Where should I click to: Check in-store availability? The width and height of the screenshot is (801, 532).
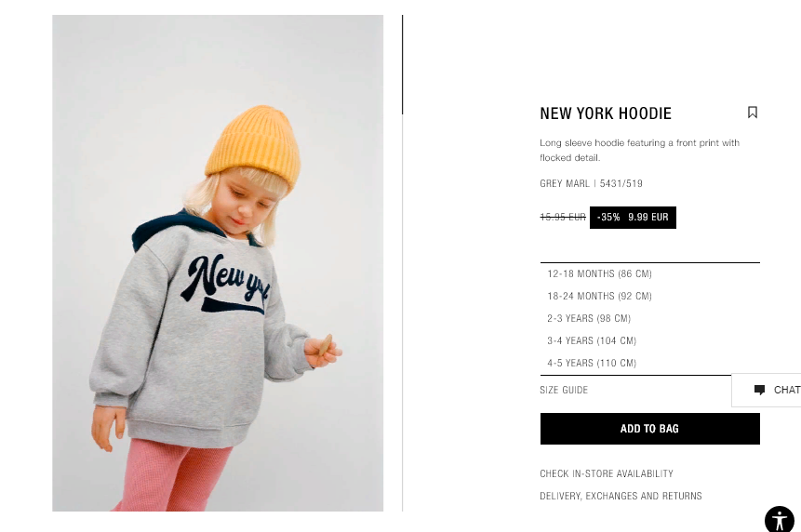[x=607, y=473]
